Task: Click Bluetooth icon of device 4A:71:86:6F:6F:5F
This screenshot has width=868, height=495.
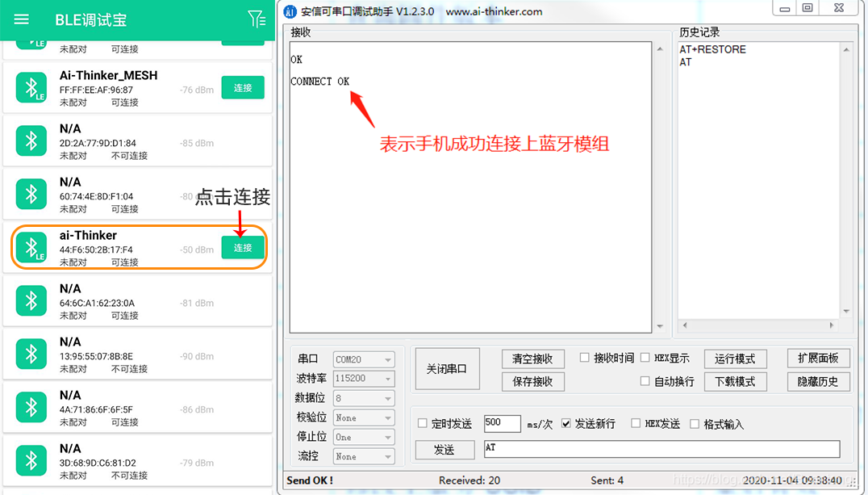Action: click(31, 407)
